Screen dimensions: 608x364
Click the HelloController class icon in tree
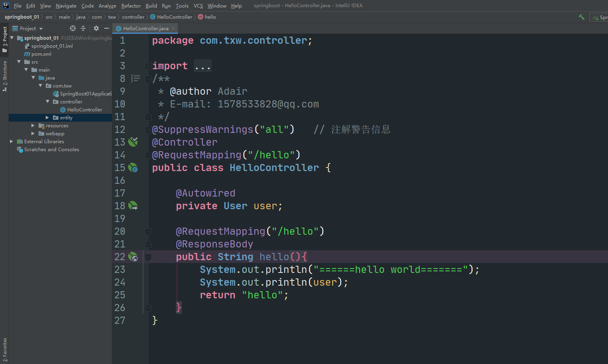click(63, 110)
